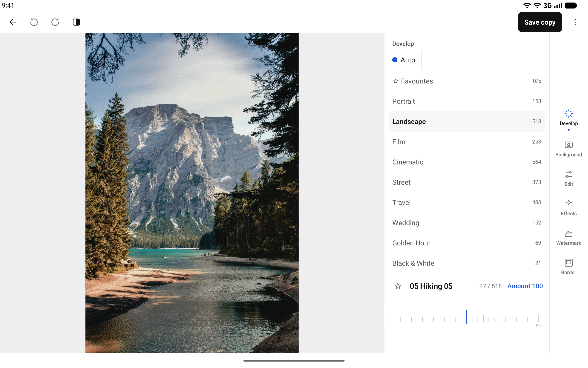Redo the last edit
Viewport: 588px width, 368px height.
pyautogui.click(x=55, y=22)
